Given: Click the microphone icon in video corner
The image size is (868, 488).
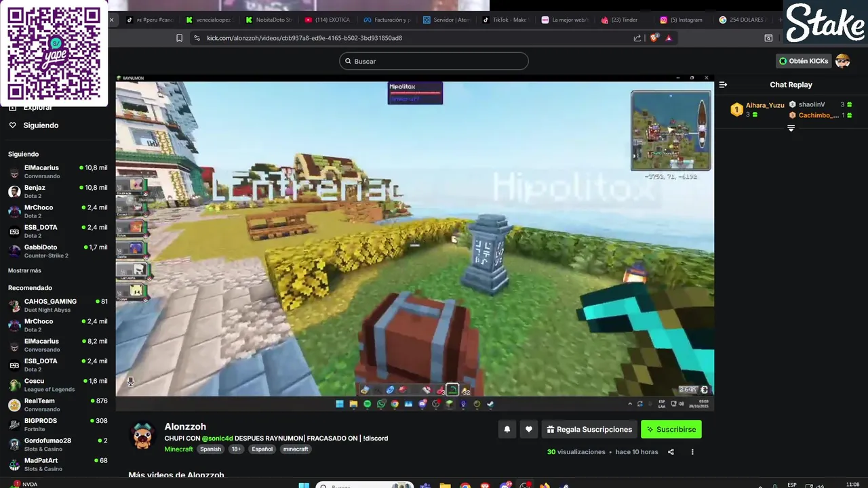Looking at the screenshot, I should [130, 382].
